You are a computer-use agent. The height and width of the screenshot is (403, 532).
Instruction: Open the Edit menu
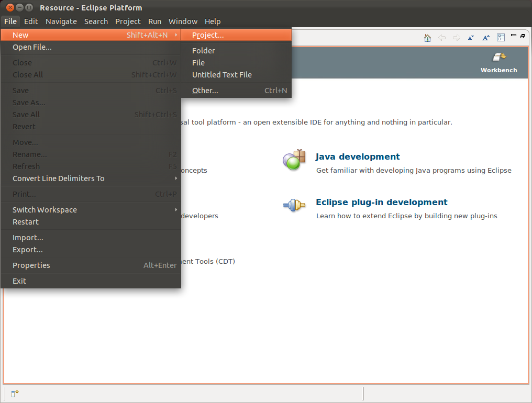point(31,21)
